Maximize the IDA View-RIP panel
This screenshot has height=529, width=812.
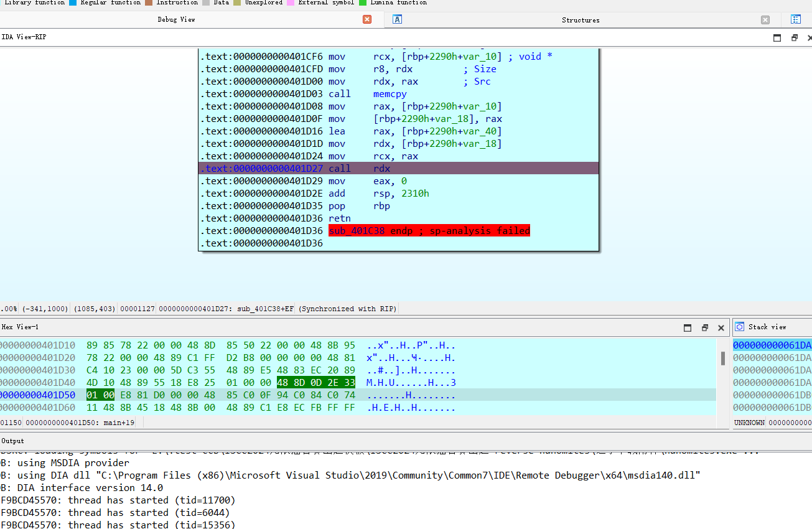pyautogui.click(x=777, y=38)
